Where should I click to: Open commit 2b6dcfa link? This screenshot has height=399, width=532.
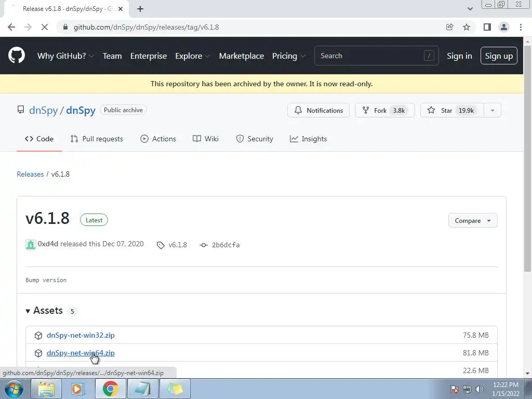tap(225, 245)
